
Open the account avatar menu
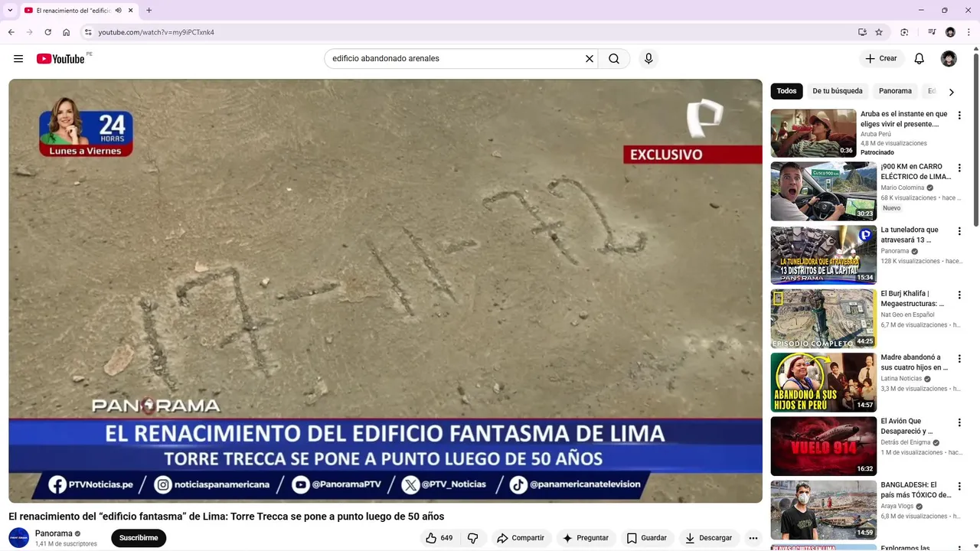(949, 59)
